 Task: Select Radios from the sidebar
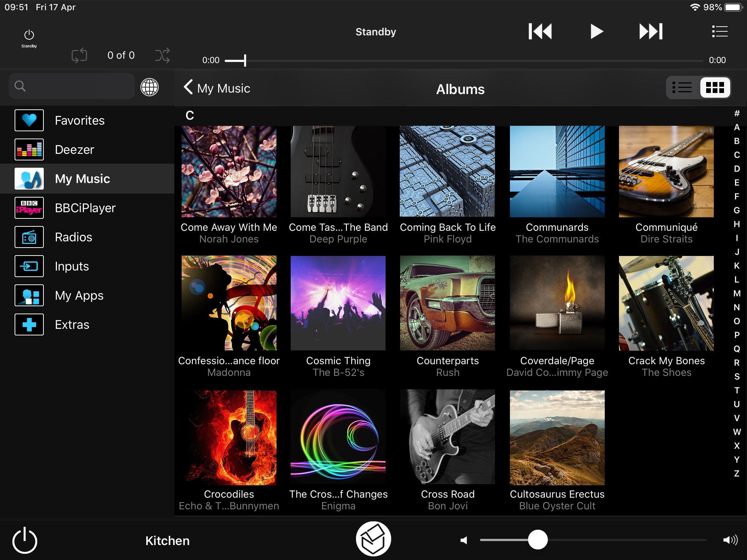[x=73, y=237]
